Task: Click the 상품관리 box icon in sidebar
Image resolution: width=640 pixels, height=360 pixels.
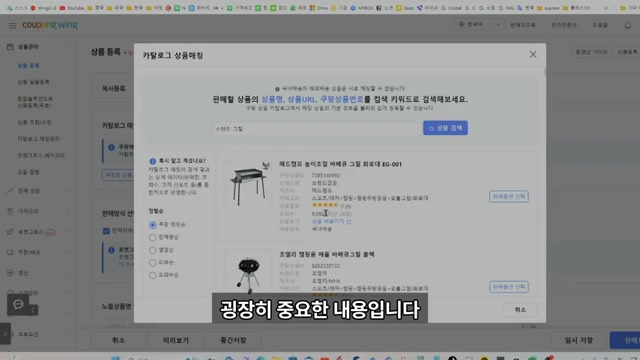Action: [10, 47]
